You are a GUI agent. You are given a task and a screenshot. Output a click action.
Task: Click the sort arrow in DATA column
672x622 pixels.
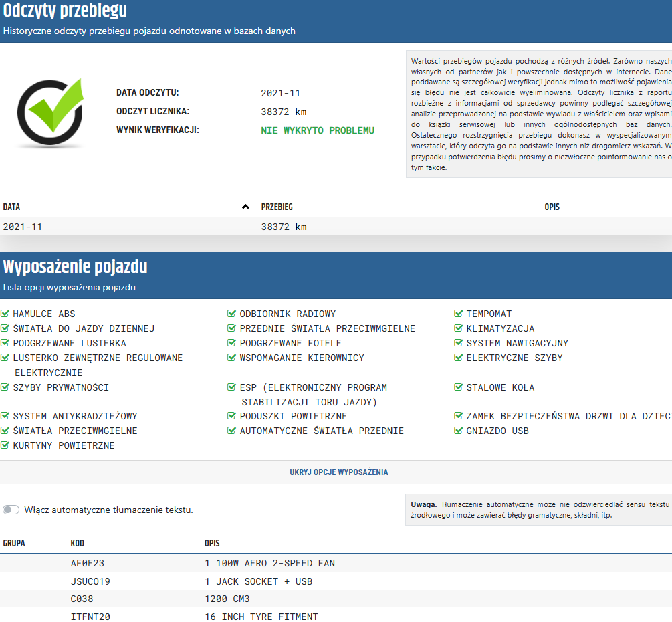245,207
